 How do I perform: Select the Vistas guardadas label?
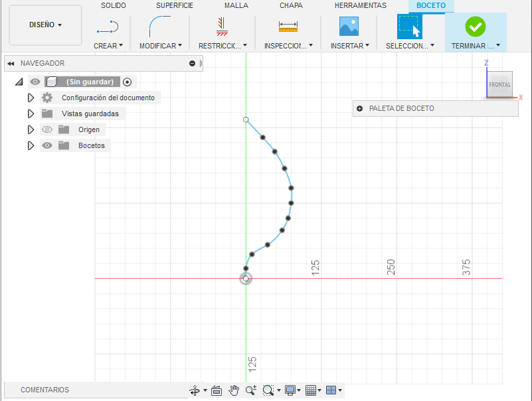click(90, 114)
